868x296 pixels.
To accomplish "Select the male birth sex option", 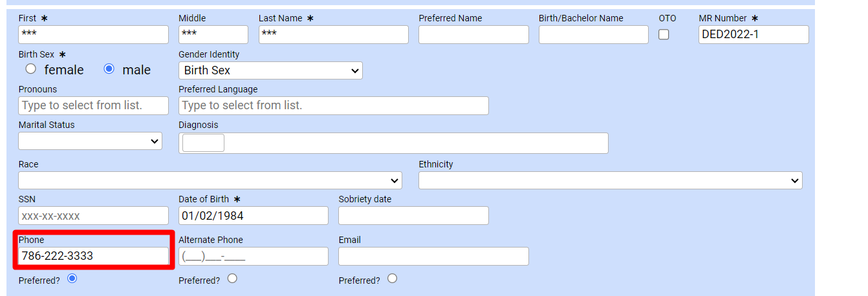I will pos(109,69).
